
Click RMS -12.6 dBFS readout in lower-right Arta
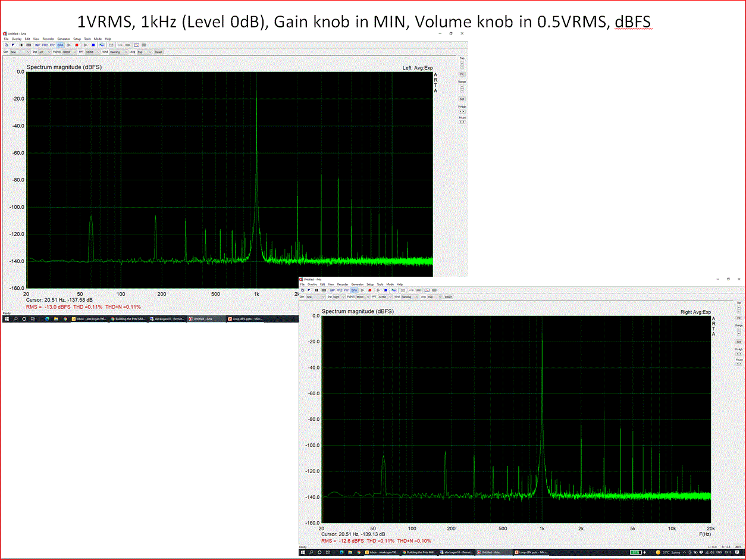343,541
